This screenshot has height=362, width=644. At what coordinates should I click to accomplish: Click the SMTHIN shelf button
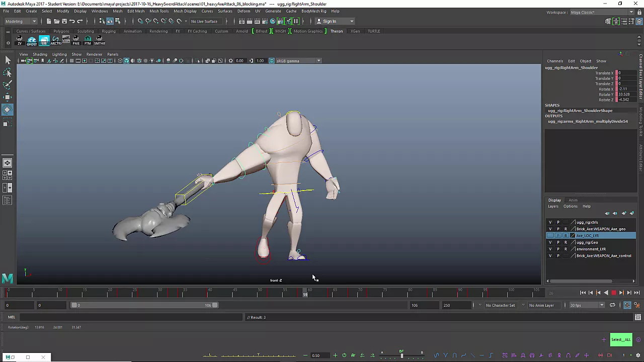[x=100, y=40]
